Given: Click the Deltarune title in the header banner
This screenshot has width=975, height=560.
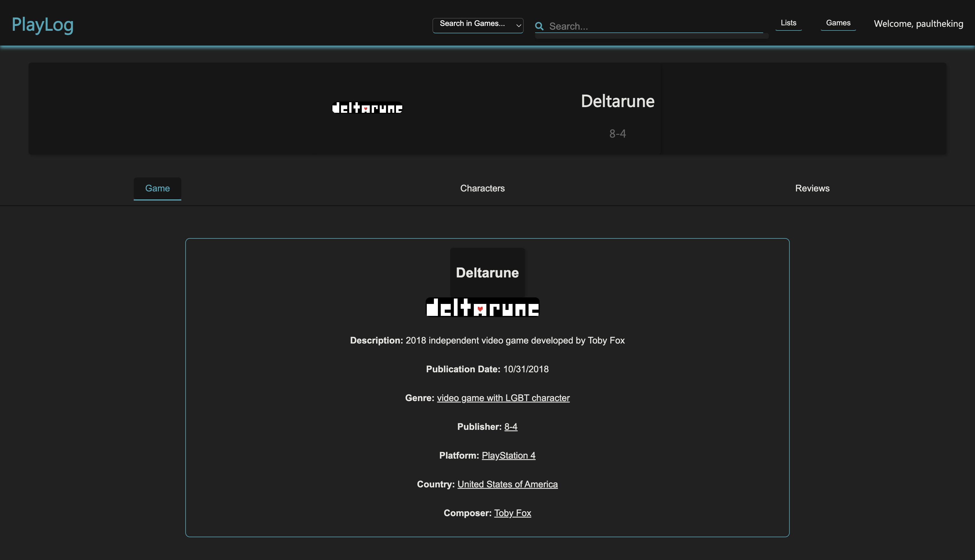Looking at the screenshot, I should click(x=617, y=101).
